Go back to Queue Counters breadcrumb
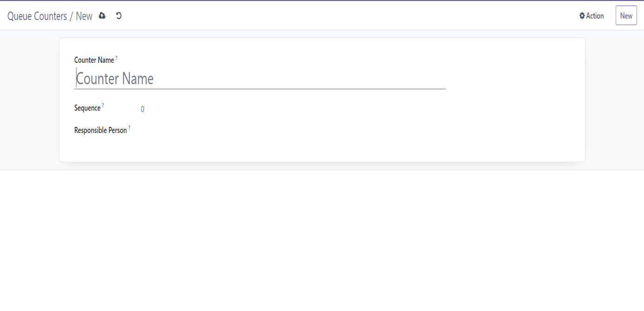644x311 pixels. [37, 16]
